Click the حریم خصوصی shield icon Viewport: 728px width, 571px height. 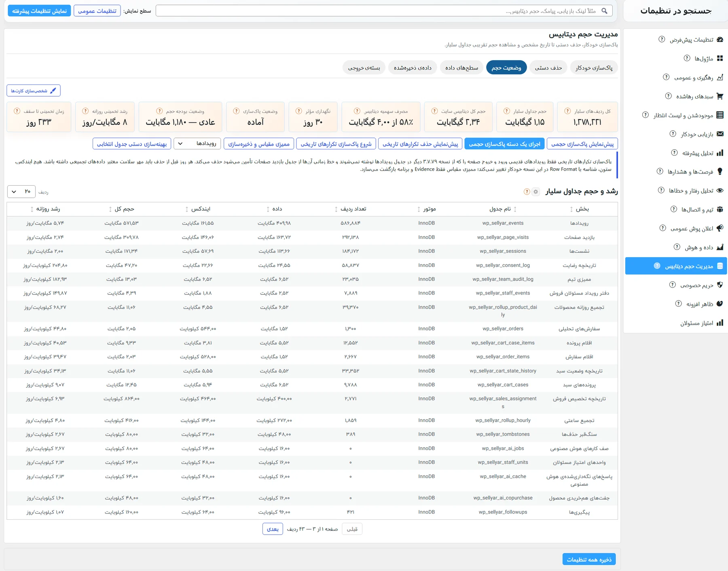click(x=720, y=285)
